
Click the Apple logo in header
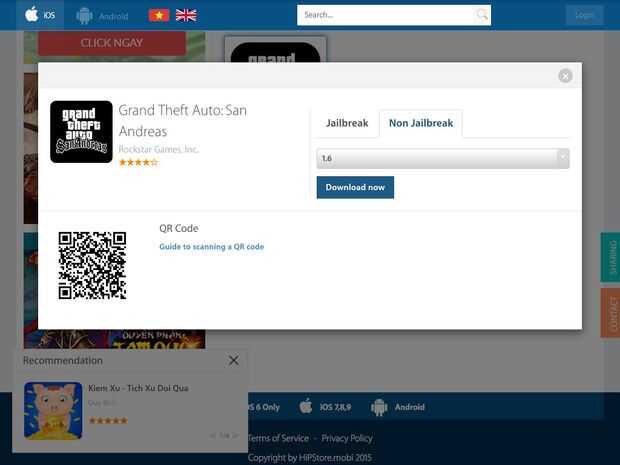tap(32, 14)
